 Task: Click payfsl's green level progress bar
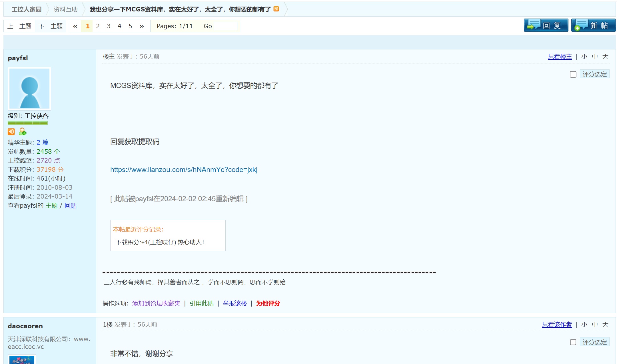point(28,123)
